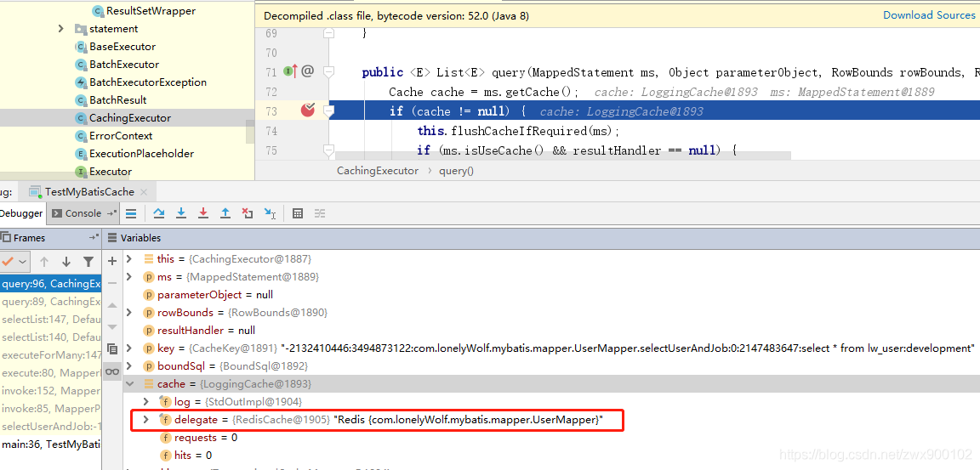Click the hide icon in Frames header
The width and height of the screenshot is (980, 470).
coord(94,238)
